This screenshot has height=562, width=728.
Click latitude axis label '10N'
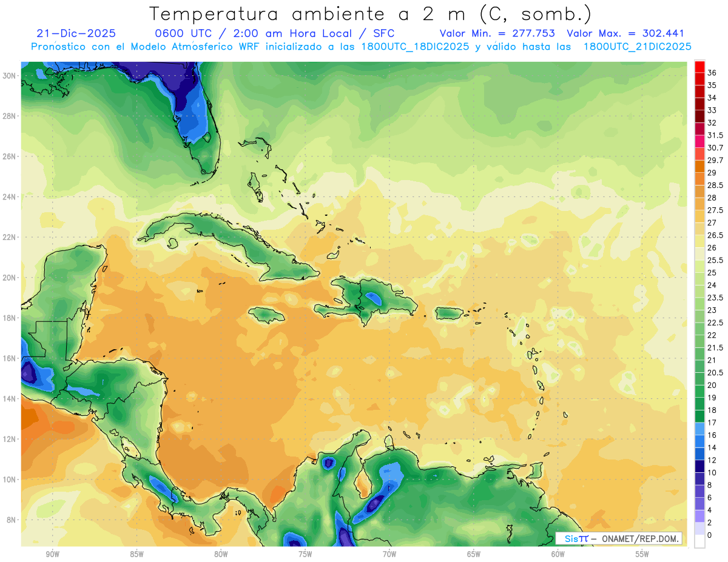click(x=9, y=480)
